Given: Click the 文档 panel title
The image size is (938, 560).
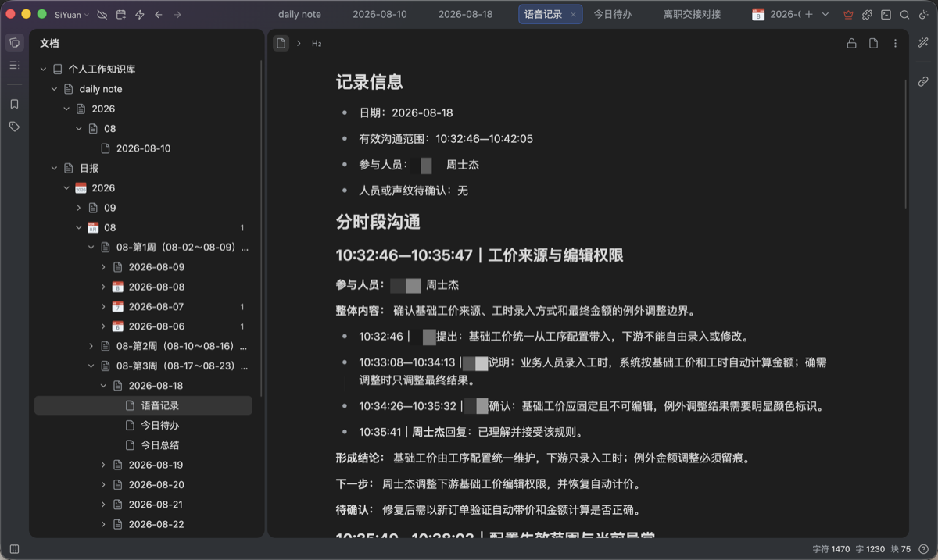Looking at the screenshot, I should [49, 44].
